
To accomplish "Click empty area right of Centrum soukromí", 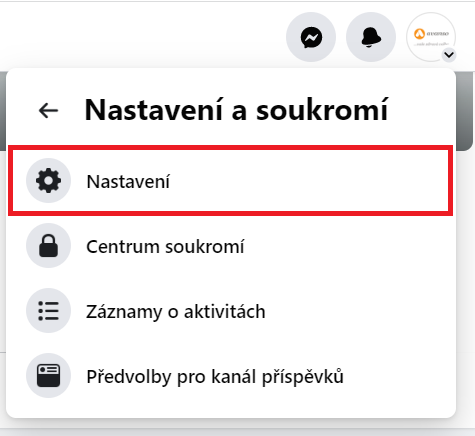I will (347, 246).
